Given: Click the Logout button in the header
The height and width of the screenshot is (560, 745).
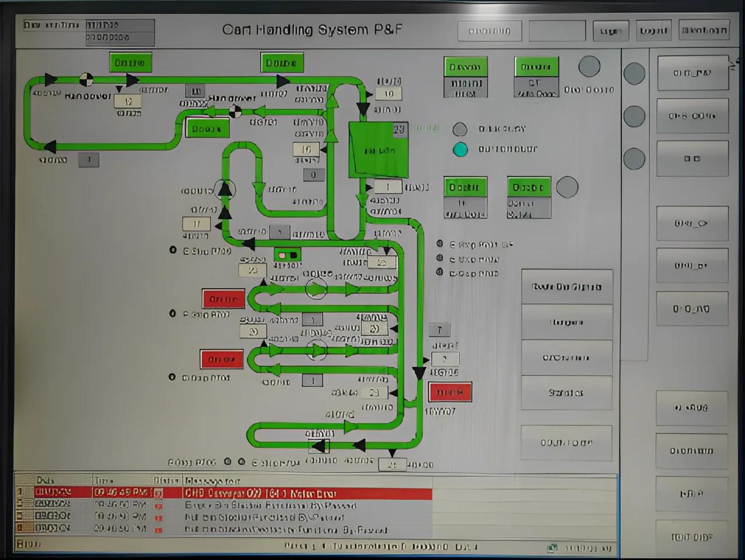Looking at the screenshot, I should pos(653,30).
